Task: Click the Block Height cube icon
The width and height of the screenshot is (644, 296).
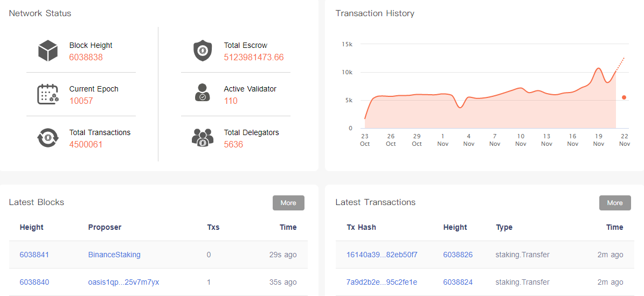Action: (x=48, y=51)
